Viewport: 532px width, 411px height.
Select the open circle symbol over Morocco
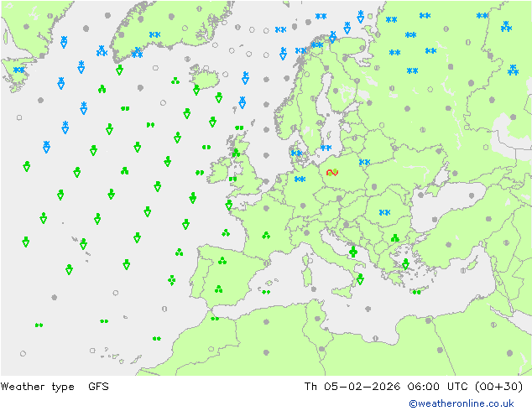pos(211,349)
